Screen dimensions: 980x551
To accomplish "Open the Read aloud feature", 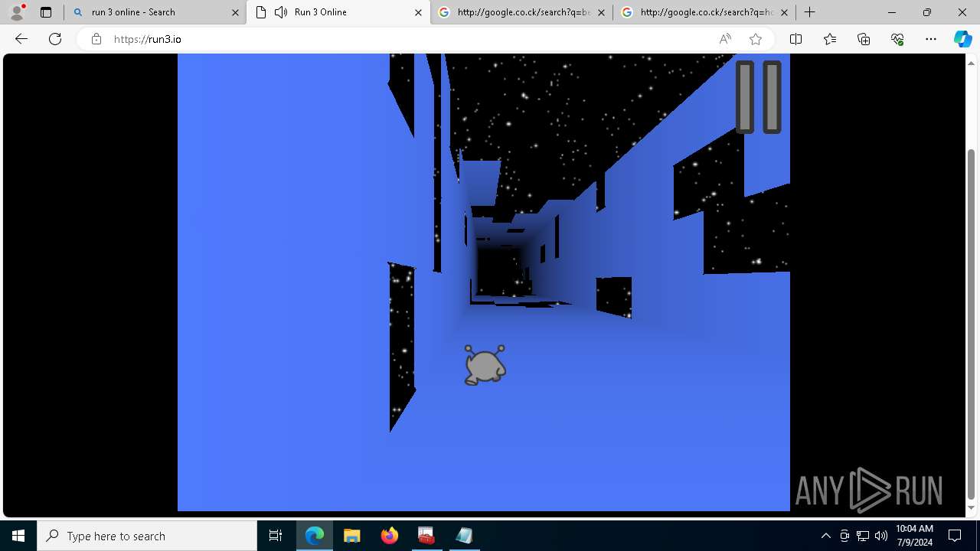I will (x=725, y=39).
